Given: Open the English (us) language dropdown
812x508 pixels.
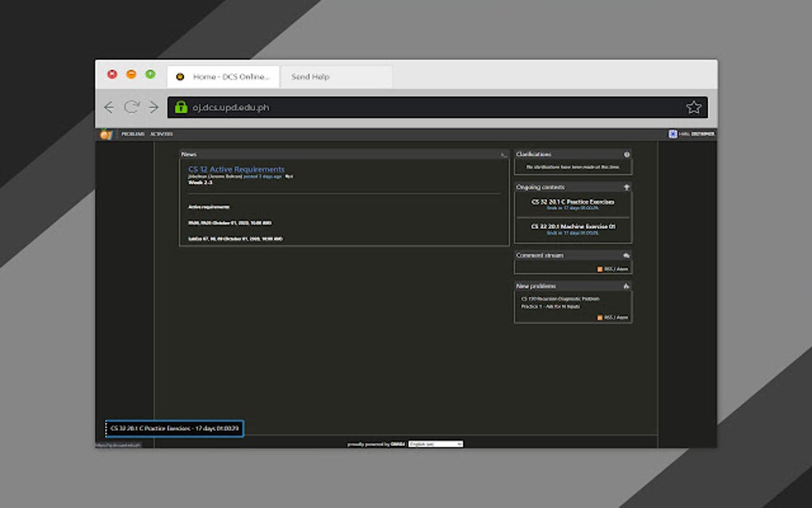Looking at the screenshot, I should [437, 444].
